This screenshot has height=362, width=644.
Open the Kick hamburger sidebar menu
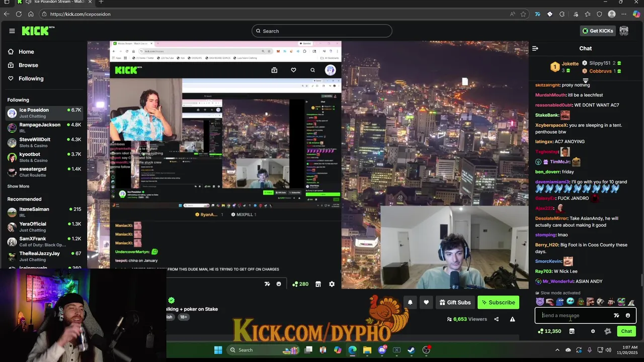pyautogui.click(x=12, y=31)
